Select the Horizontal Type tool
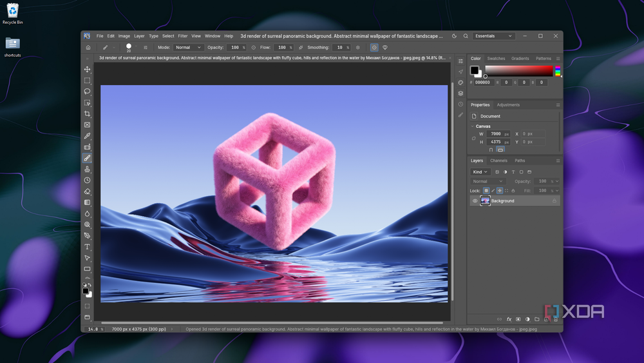The height and width of the screenshot is (363, 644). coord(87,247)
